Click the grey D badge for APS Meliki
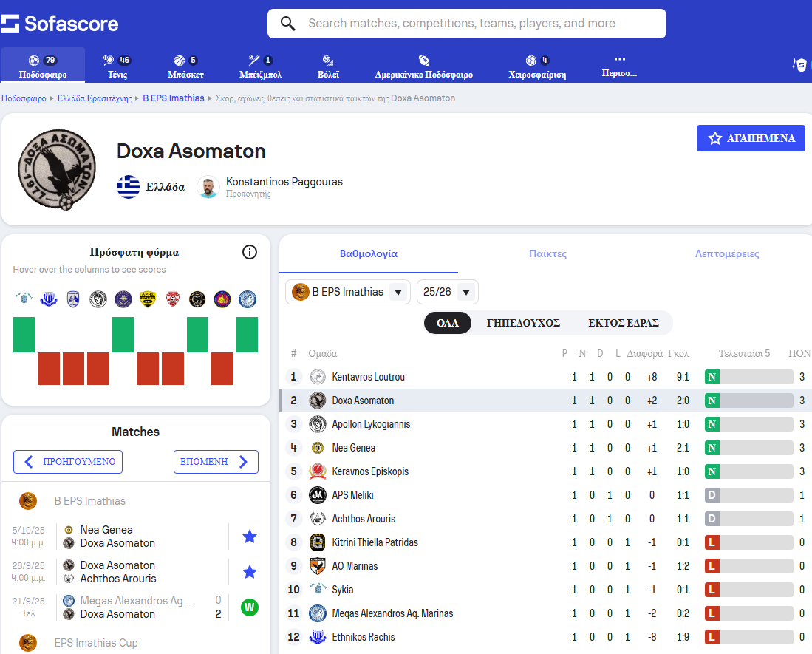 tap(712, 495)
